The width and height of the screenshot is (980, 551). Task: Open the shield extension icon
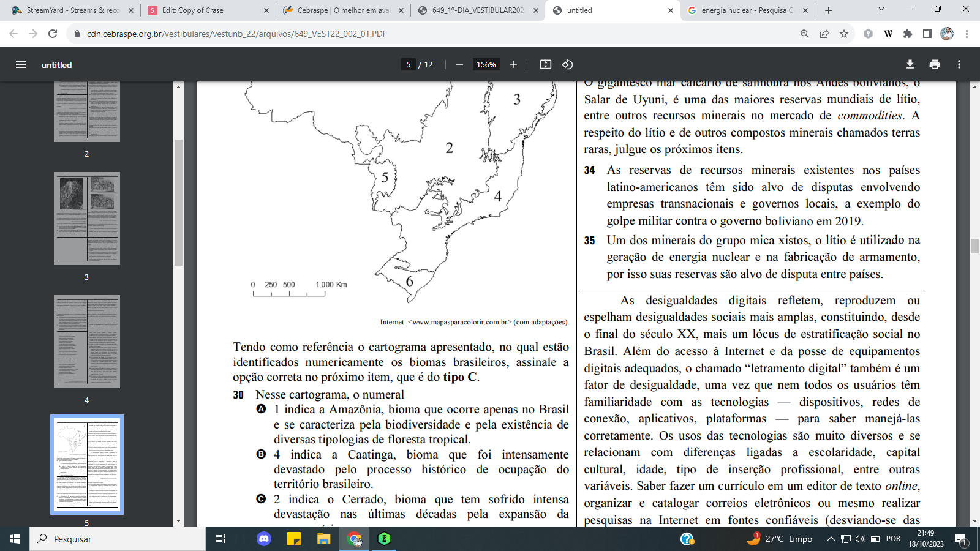tap(868, 34)
